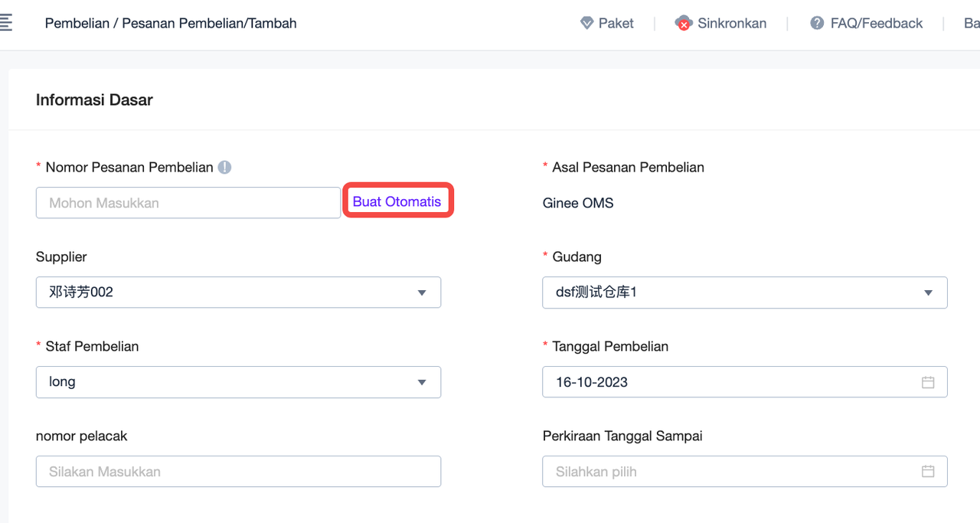Click the Buat Otomatis link
The image size is (980, 523).
point(397,201)
